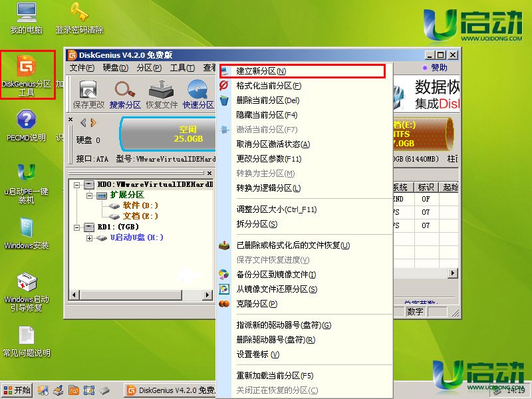Choose 指派新的驱动器号(盘符)(G) menu item
This screenshot has height=399, width=532.
[305, 325]
